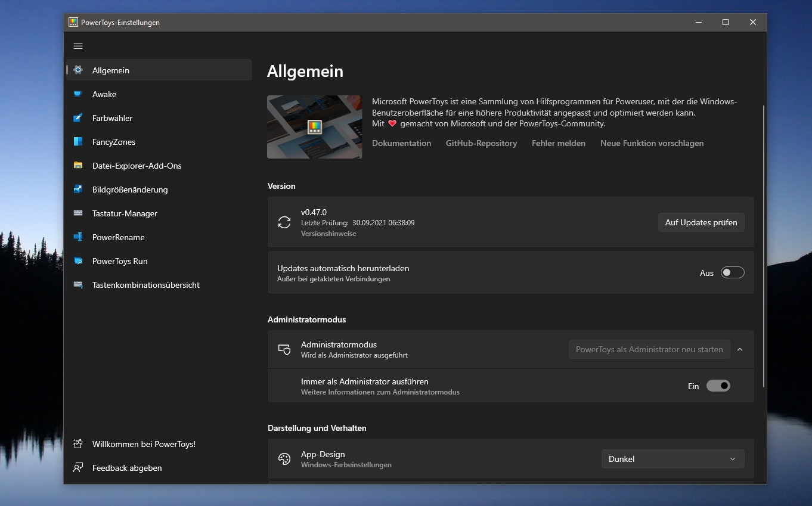Click the 'Darstellung und Verhalten' section header
The image size is (812, 506).
pos(317,428)
